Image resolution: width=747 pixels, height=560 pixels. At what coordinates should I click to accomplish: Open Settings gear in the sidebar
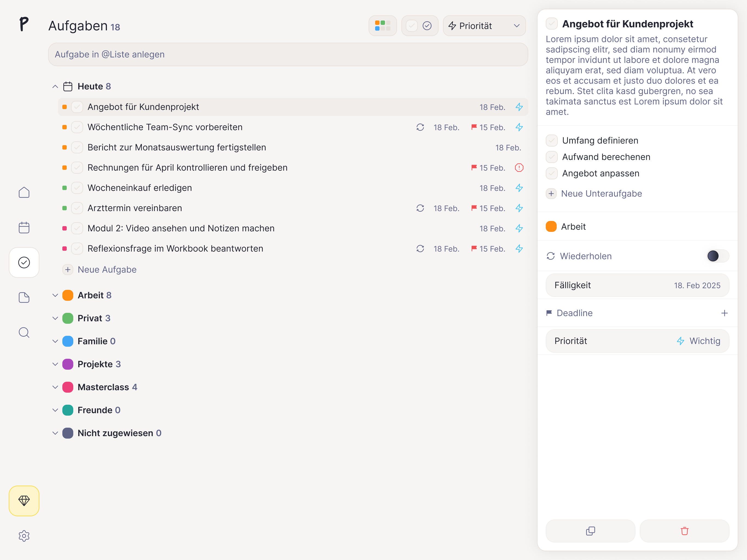tap(24, 536)
